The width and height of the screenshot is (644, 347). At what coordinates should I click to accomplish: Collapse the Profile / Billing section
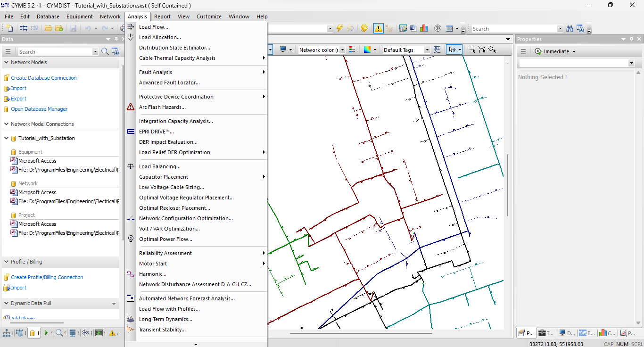6,262
